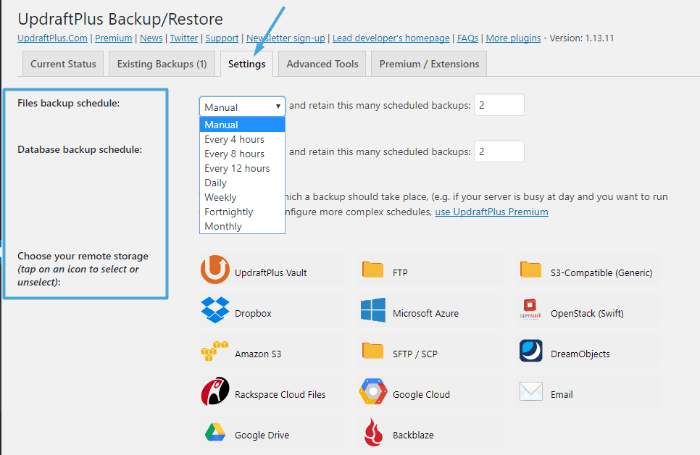Choose Manual in the schedule list
This screenshot has width=700, height=455.
242,125
